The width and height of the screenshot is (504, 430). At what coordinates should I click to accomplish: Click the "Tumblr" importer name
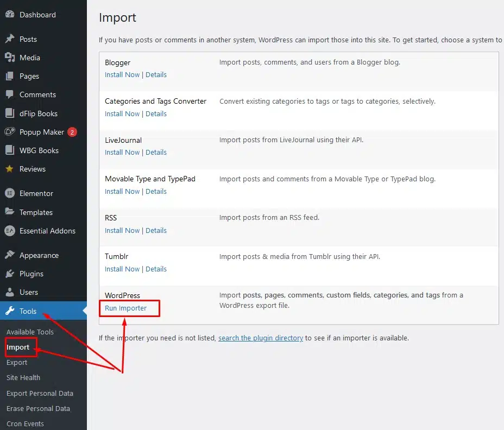tap(116, 256)
